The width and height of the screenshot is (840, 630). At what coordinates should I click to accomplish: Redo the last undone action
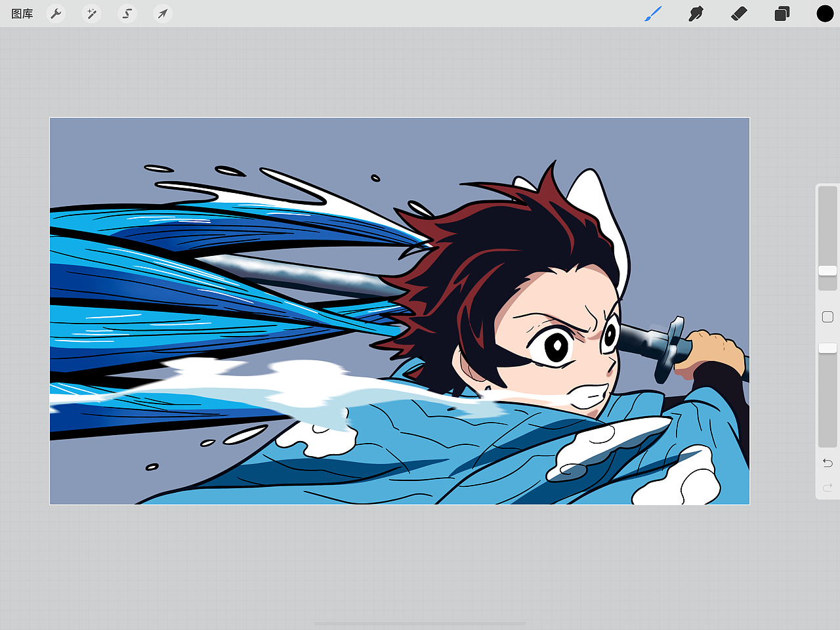pyautogui.click(x=828, y=488)
